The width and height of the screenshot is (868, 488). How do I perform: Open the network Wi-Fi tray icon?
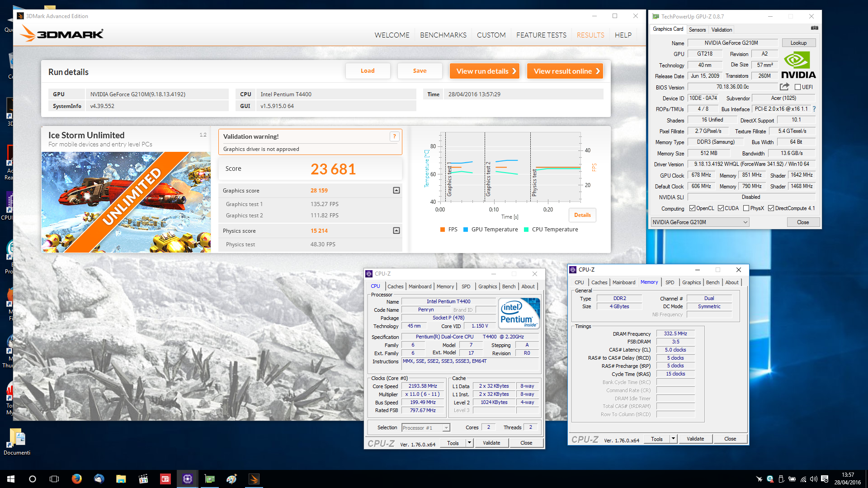click(x=803, y=479)
